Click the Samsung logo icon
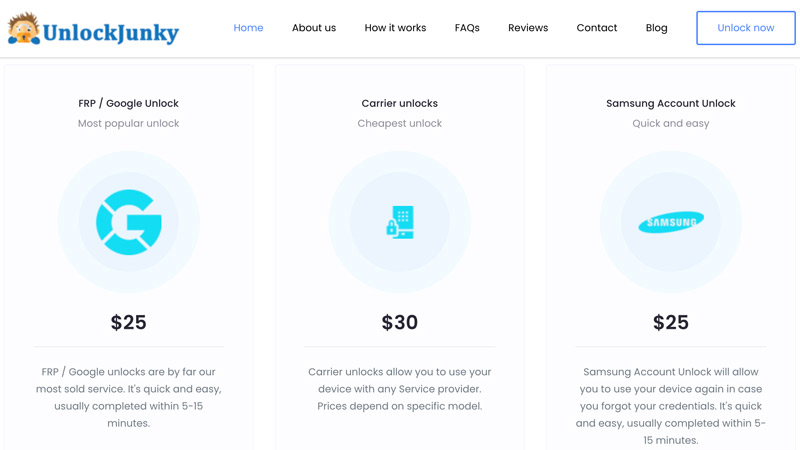The image size is (800, 450). [x=671, y=222]
